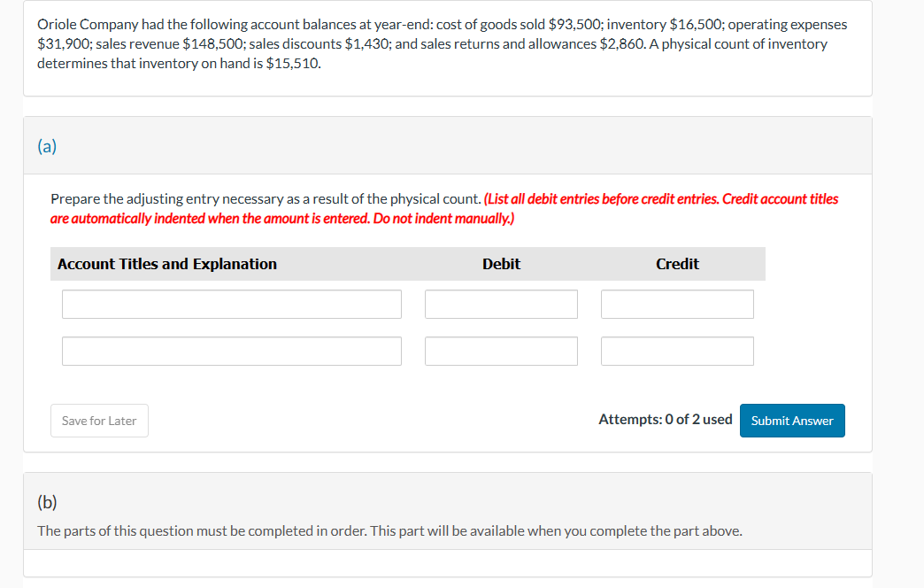Click the first Account Titles entry field
Viewport: 924px width, 588px height.
[x=231, y=304]
